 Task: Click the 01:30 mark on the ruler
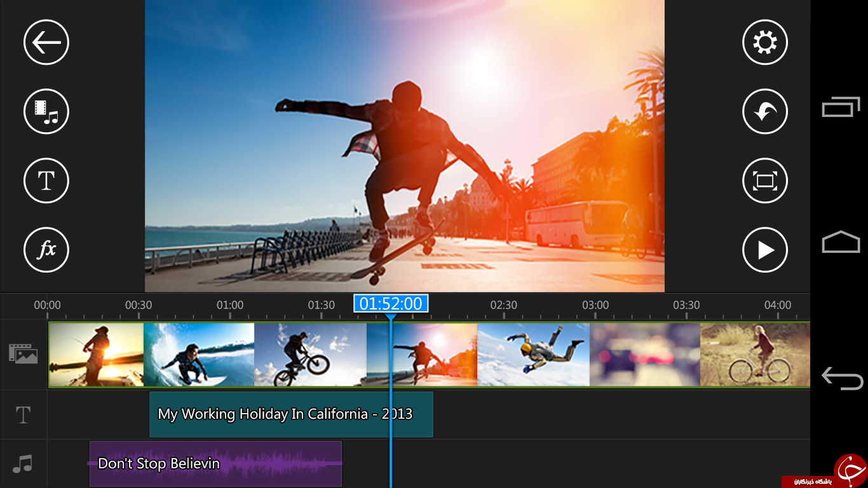pyautogui.click(x=322, y=306)
